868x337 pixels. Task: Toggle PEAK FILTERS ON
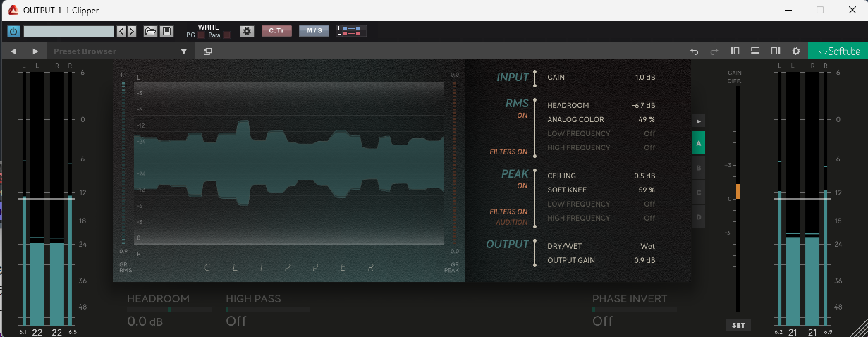click(x=509, y=212)
